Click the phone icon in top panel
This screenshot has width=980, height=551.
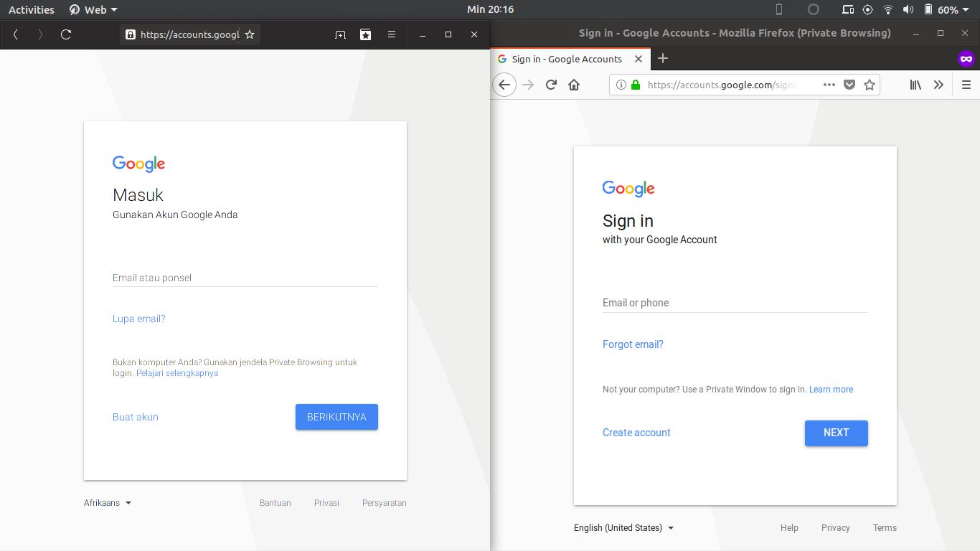point(779,9)
